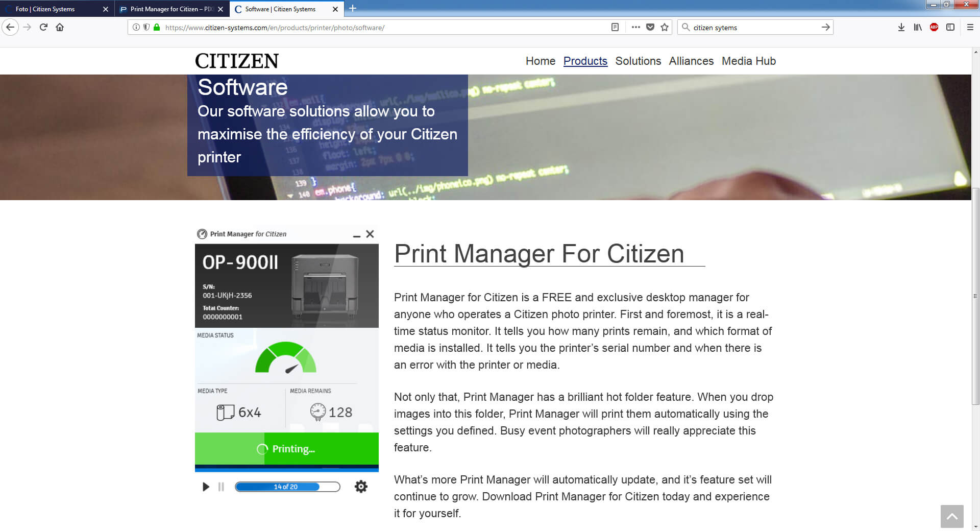Image resolution: width=980 pixels, height=531 pixels.
Task: Click the 14 of 20 progress bar
Action: click(x=287, y=487)
